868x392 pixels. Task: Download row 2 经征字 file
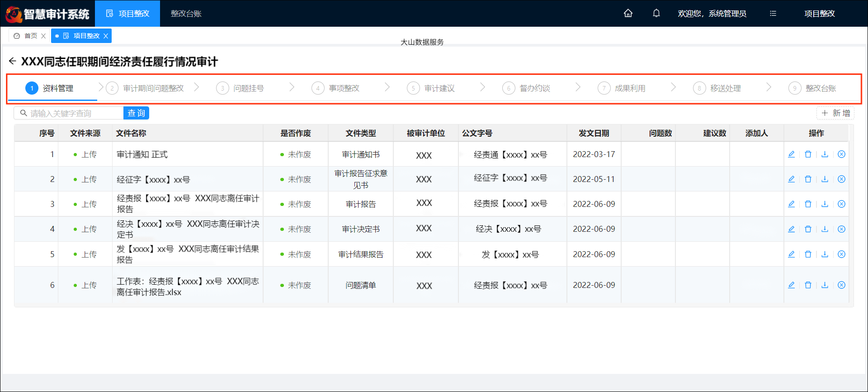coord(825,179)
